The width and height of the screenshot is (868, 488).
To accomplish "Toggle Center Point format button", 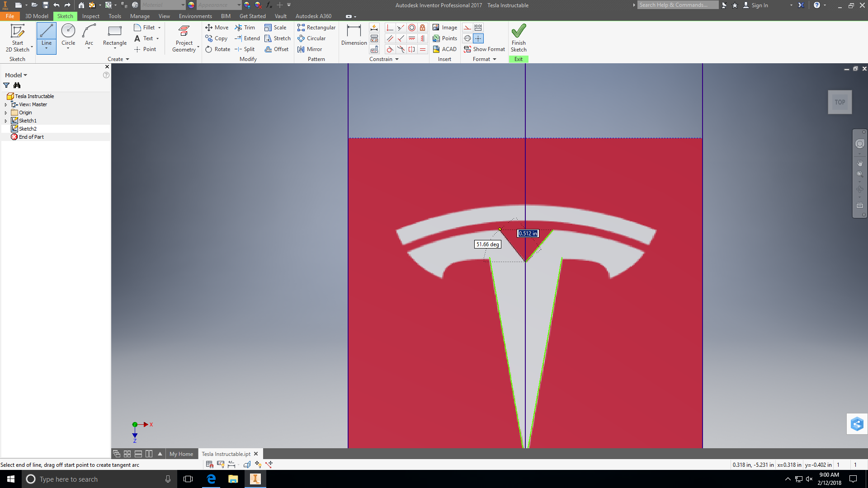I will click(478, 38).
